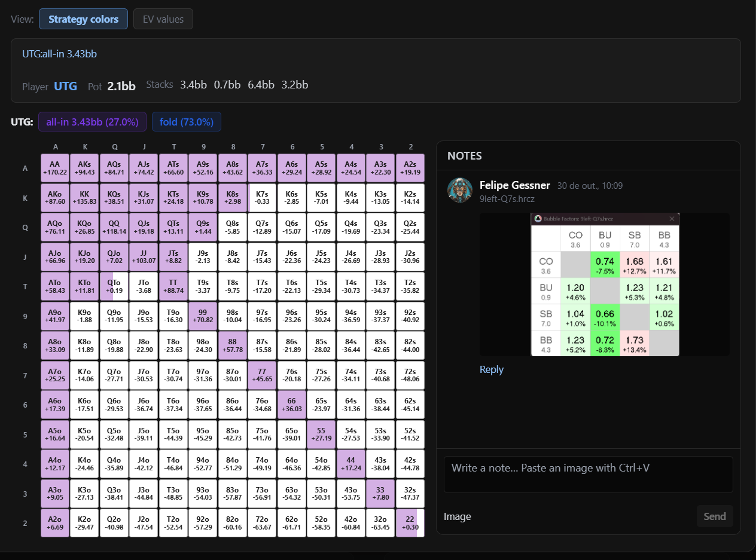Select the 72o hand cell
Image resolution: width=756 pixels, height=560 pixels.
click(x=262, y=523)
